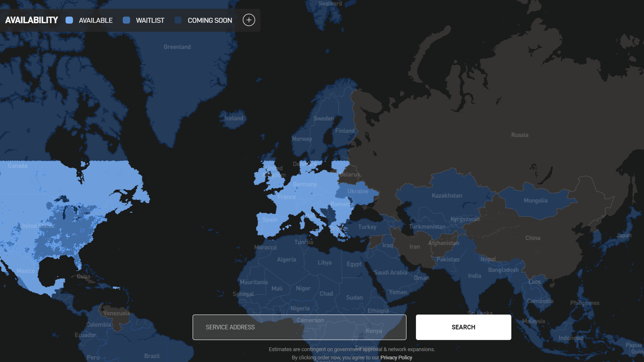Select Brazil label on the map
This screenshot has height=362, width=644.
(x=152, y=356)
